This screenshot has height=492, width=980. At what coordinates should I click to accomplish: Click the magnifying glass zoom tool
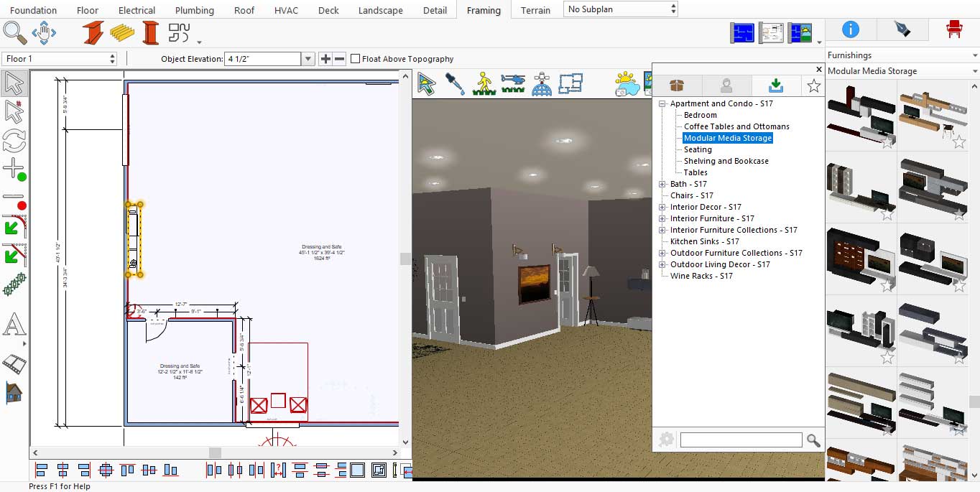click(x=14, y=32)
